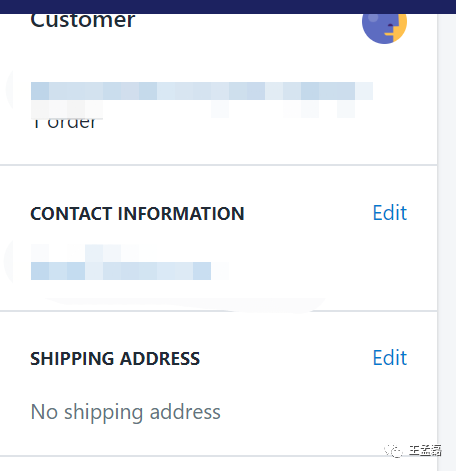Click the SHIPPING ADDRESS heading

coord(115,359)
